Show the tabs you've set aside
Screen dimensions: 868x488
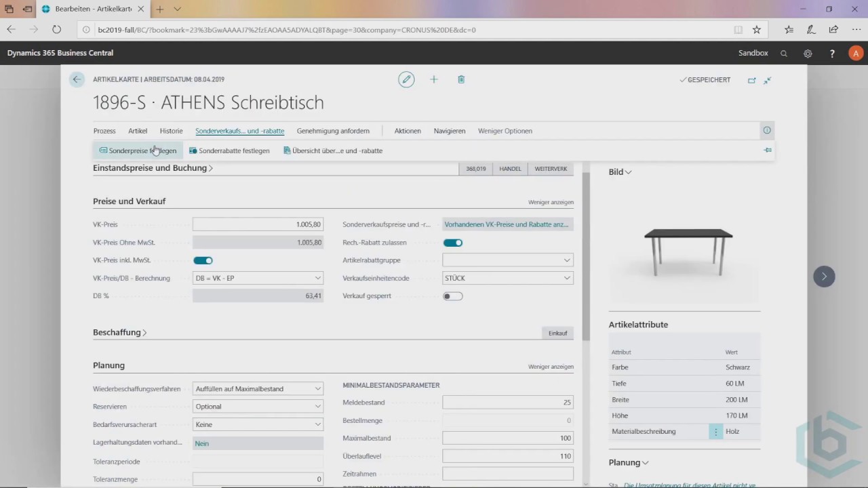tap(9, 9)
